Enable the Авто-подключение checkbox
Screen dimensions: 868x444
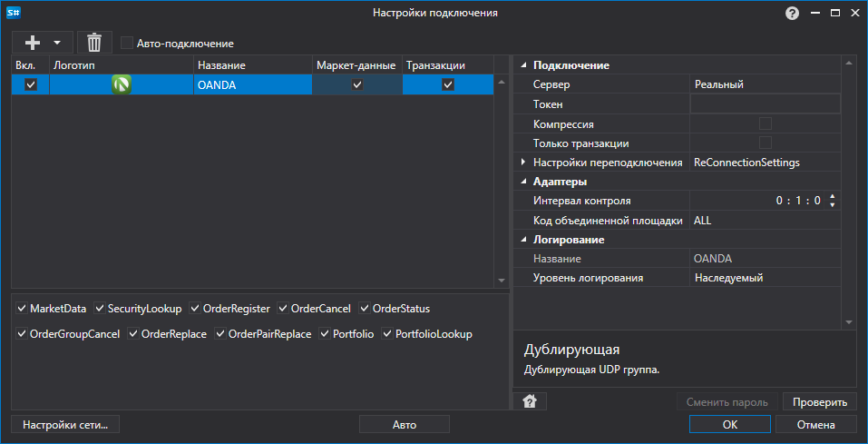pos(127,43)
